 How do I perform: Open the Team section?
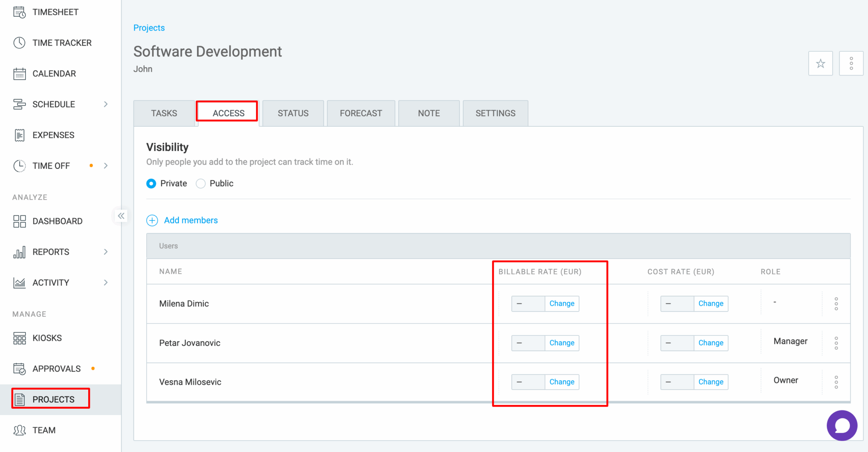pos(44,430)
